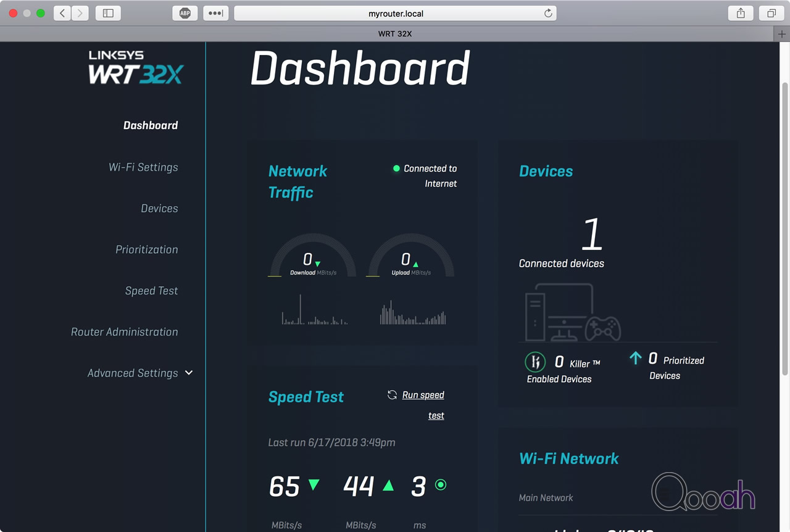Click the three-dots extension button in toolbar
The image size is (790, 532).
215,13
